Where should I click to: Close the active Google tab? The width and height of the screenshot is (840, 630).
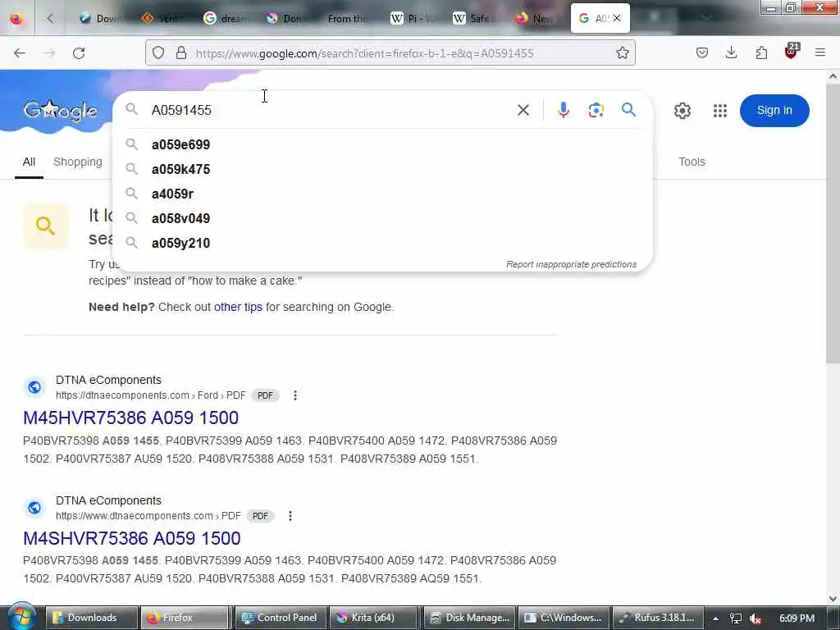tap(617, 18)
